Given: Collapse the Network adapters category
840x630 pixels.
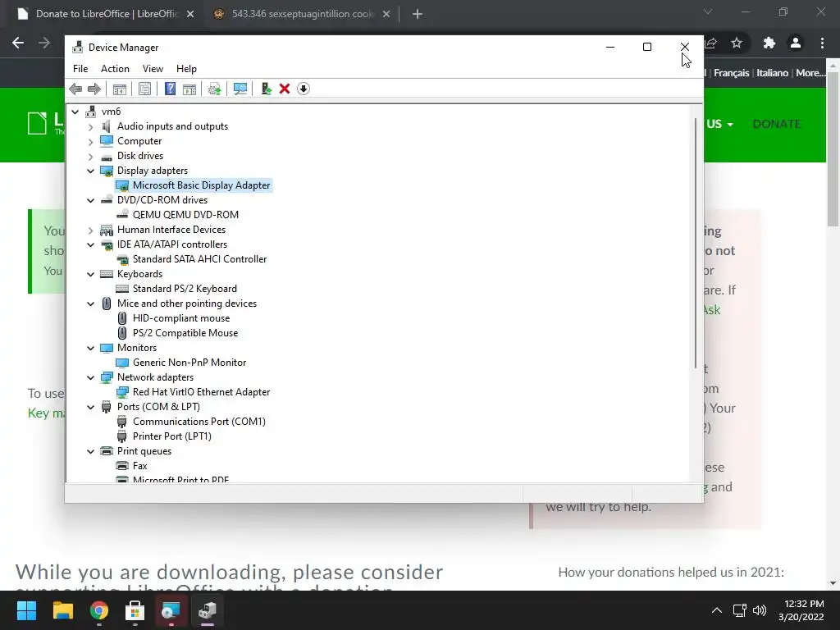Looking at the screenshot, I should click(90, 377).
